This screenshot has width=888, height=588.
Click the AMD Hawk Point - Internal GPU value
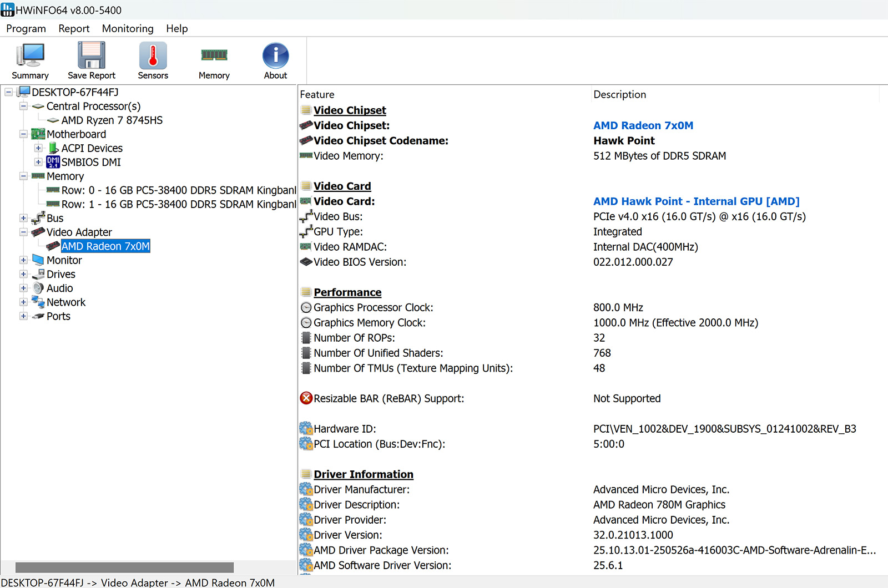[x=697, y=201]
